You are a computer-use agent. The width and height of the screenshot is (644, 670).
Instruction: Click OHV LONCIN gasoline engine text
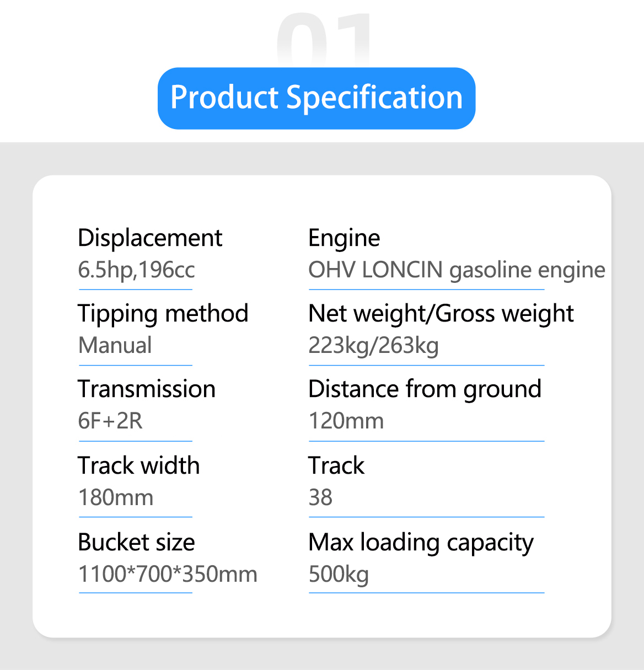pos(457,270)
